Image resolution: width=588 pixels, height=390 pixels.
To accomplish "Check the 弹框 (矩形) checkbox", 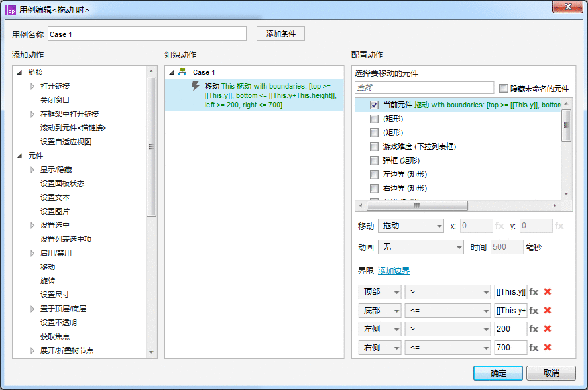I will [x=374, y=160].
